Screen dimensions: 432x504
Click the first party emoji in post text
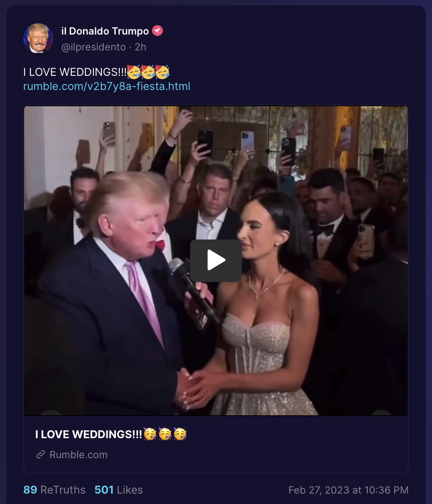[x=134, y=72]
